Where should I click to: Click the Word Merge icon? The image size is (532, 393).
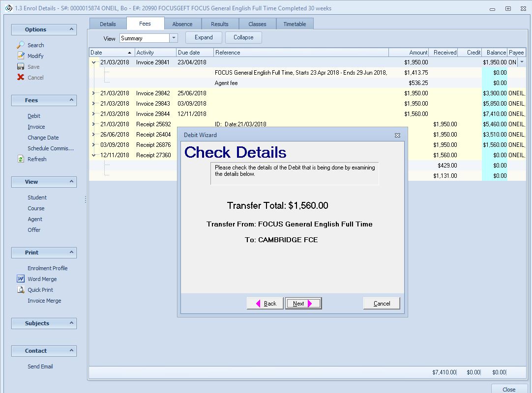21,279
